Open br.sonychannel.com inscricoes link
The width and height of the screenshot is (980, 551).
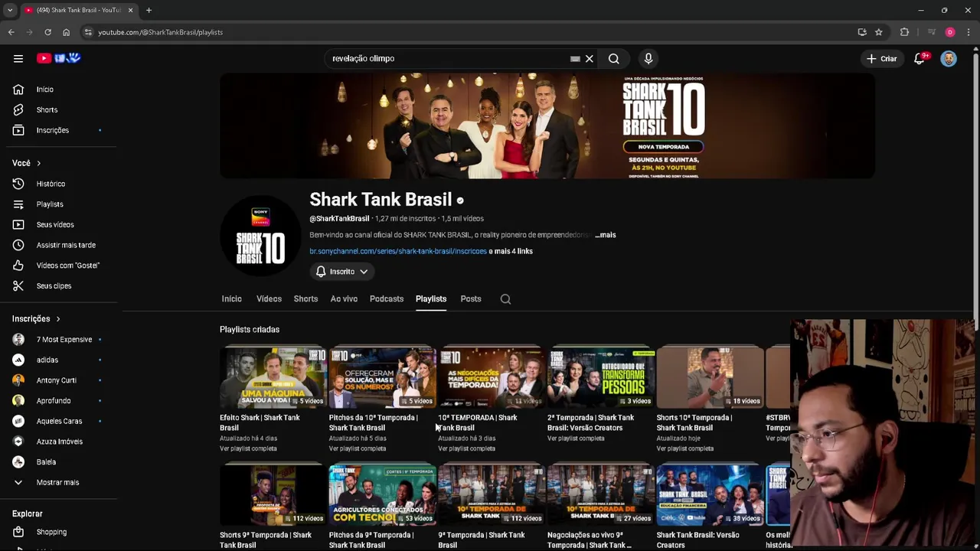click(398, 251)
